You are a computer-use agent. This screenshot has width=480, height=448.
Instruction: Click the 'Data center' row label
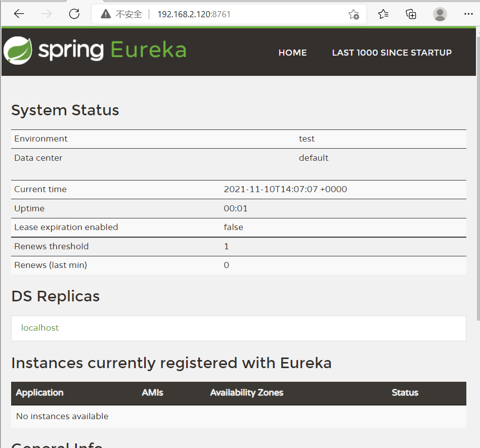[x=38, y=158]
